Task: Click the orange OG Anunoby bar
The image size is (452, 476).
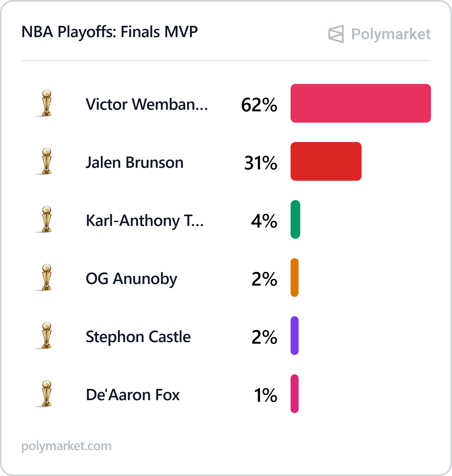Action: pos(294,278)
